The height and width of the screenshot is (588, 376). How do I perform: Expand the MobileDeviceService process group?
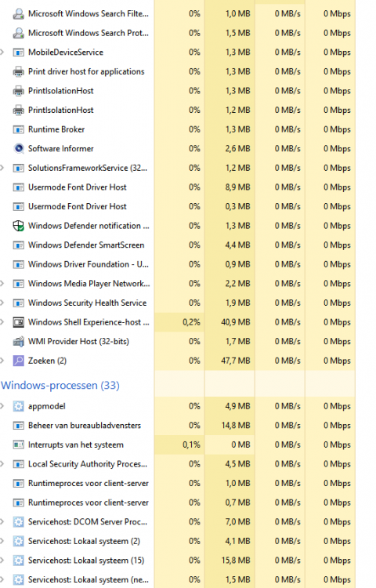pos(2,52)
